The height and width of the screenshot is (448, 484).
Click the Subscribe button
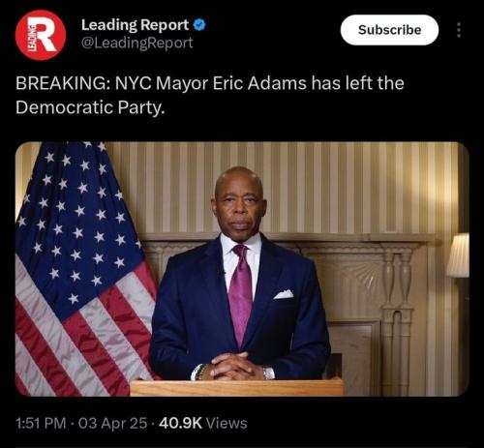coord(389,30)
